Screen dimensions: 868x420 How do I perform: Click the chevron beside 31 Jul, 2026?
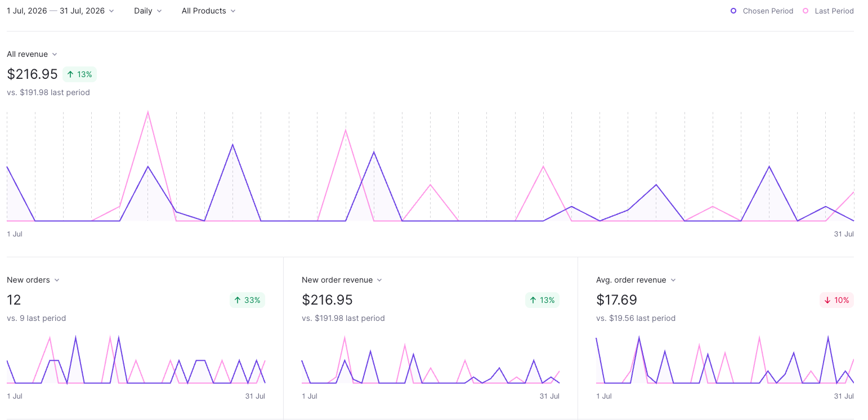(111, 11)
